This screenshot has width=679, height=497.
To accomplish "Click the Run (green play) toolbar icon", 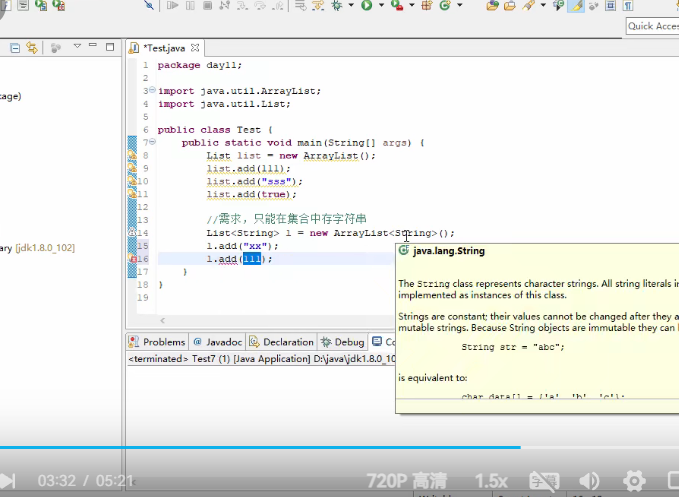I will (x=367, y=6).
